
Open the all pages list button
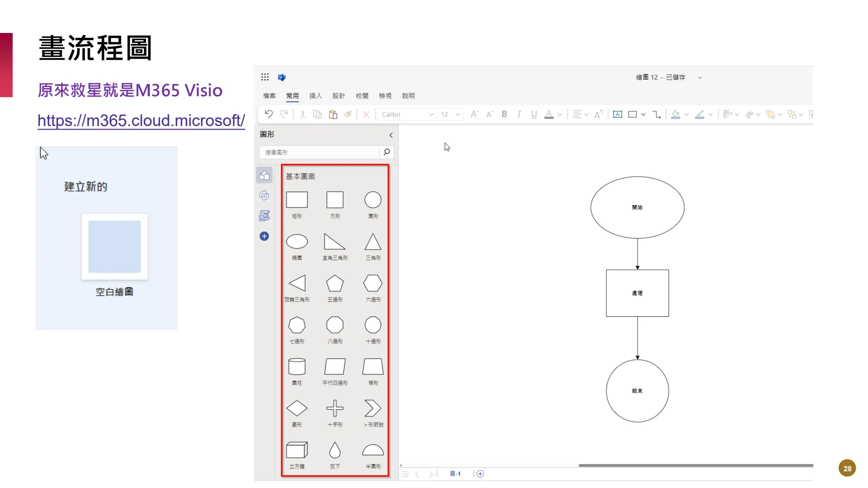405,474
